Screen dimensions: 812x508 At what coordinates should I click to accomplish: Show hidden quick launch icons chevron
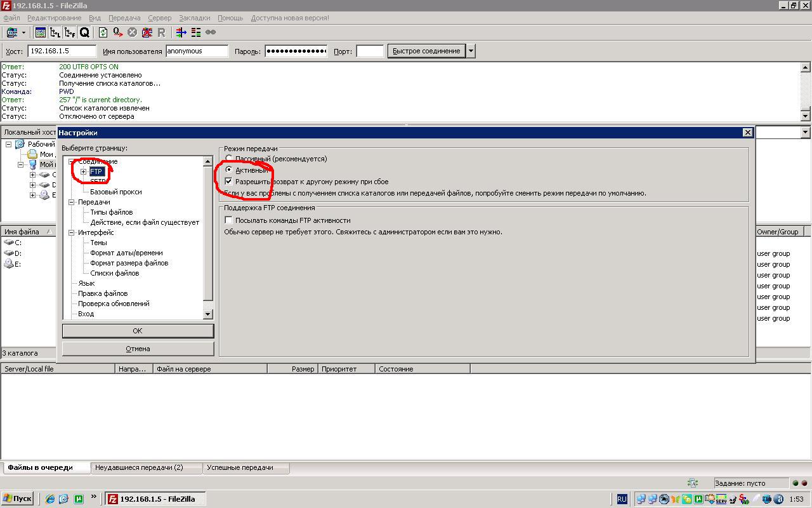[94, 497]
